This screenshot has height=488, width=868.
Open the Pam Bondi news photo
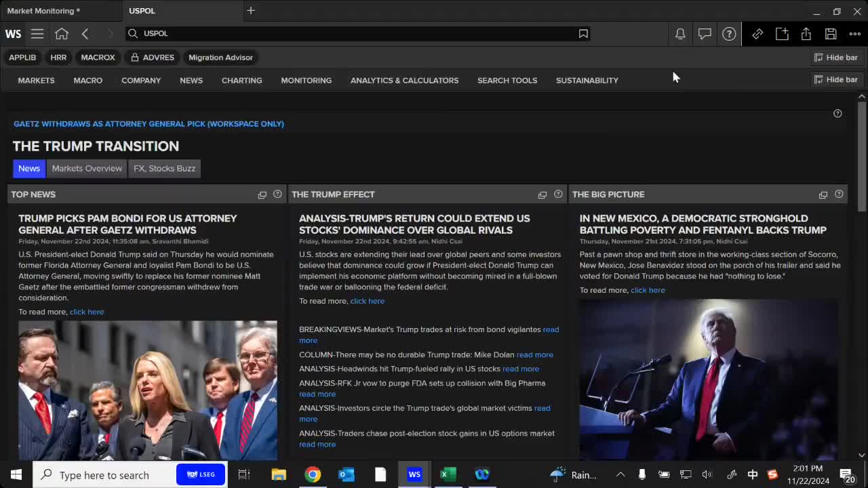[148, 390]
